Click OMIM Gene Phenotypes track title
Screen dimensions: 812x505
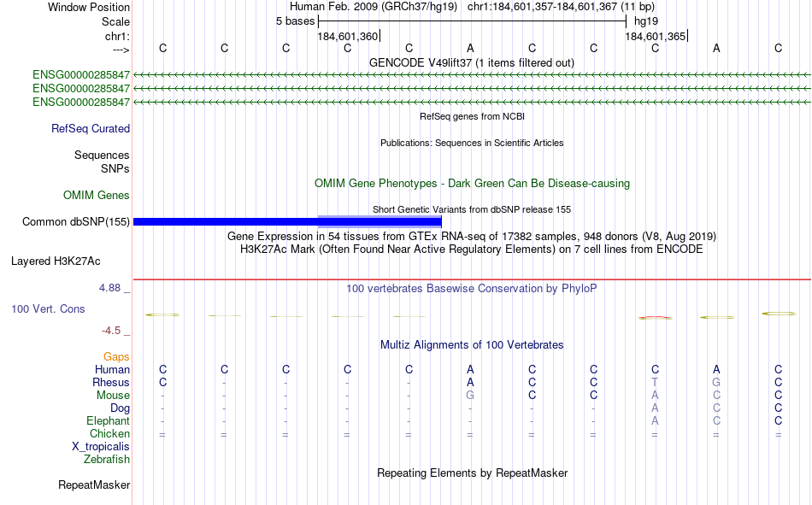472,184
